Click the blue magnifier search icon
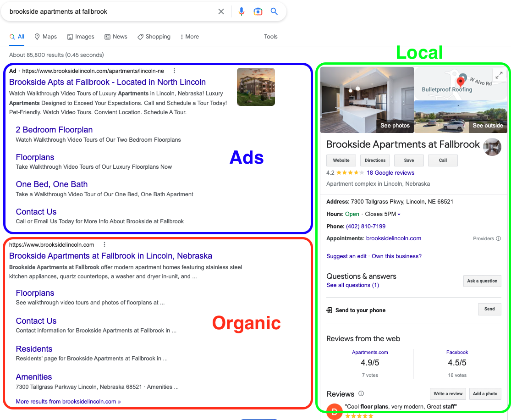Viewport: 511px width, 420px height. pos(274,11)
